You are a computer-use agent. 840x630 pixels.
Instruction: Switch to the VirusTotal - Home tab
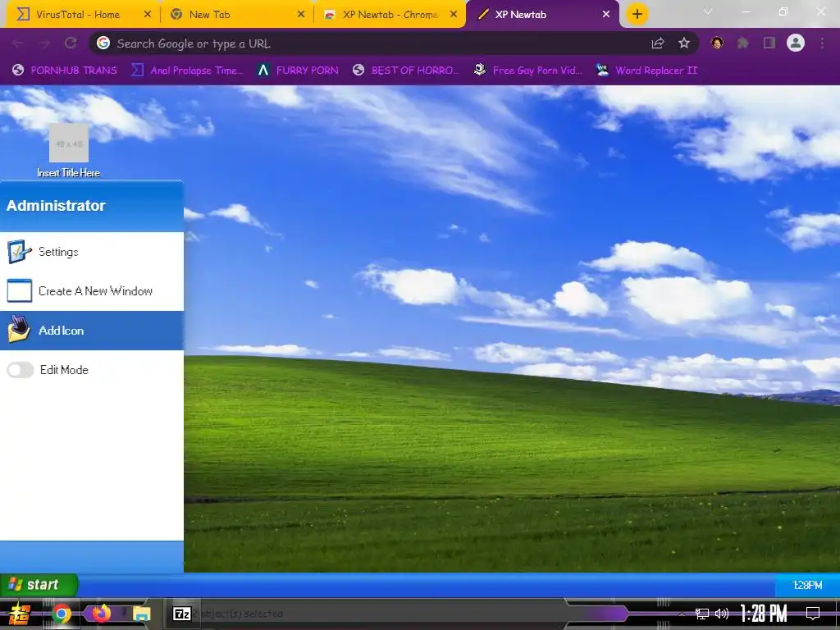click(78, 15)
